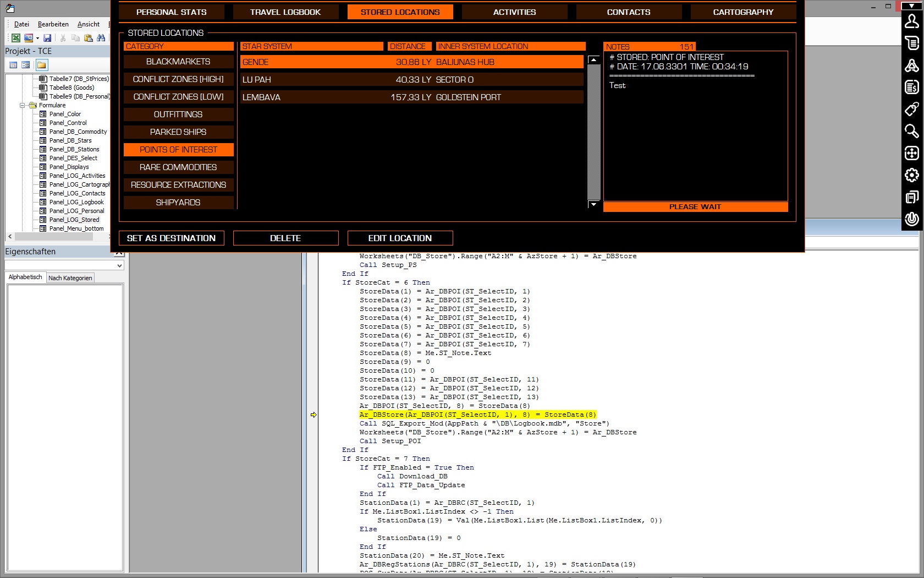Viewport: 924px width, 578px height.
Task: Click the copy icon in VBA toolbar
Action: click(x=75, y=38)
